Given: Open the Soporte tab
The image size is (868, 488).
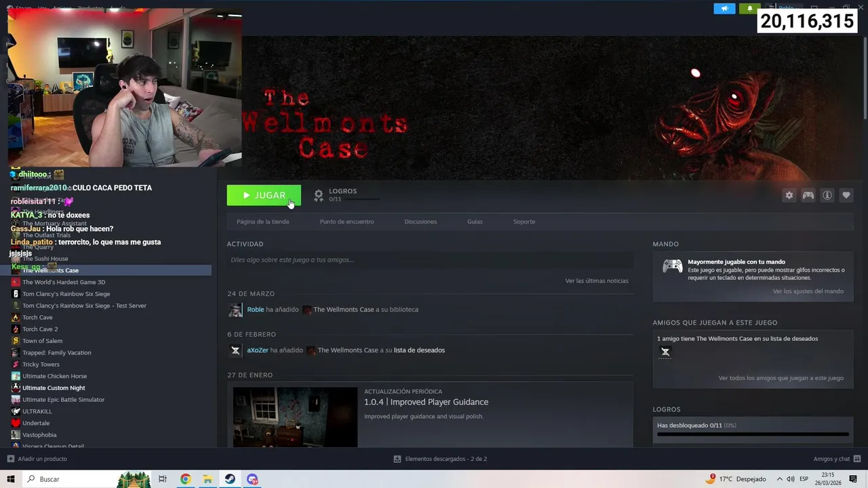Looking at the screenshot, I should (524, 222).
